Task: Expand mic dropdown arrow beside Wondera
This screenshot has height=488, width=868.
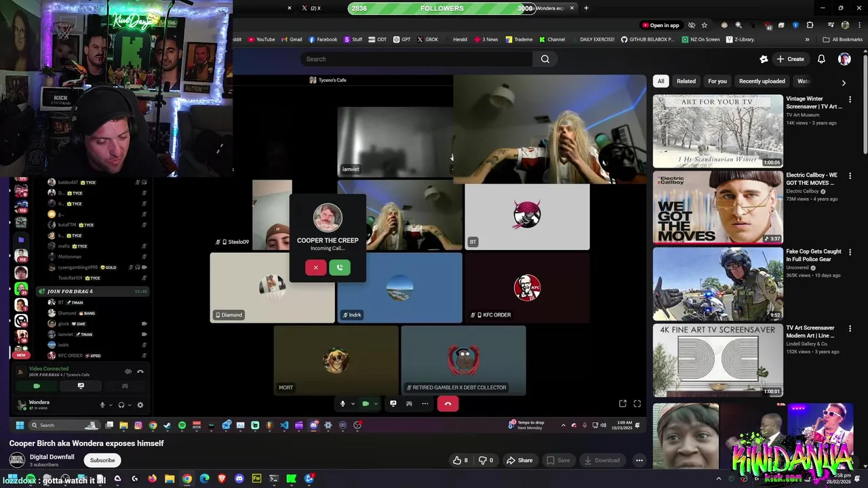Action: [x=111, y=405]
